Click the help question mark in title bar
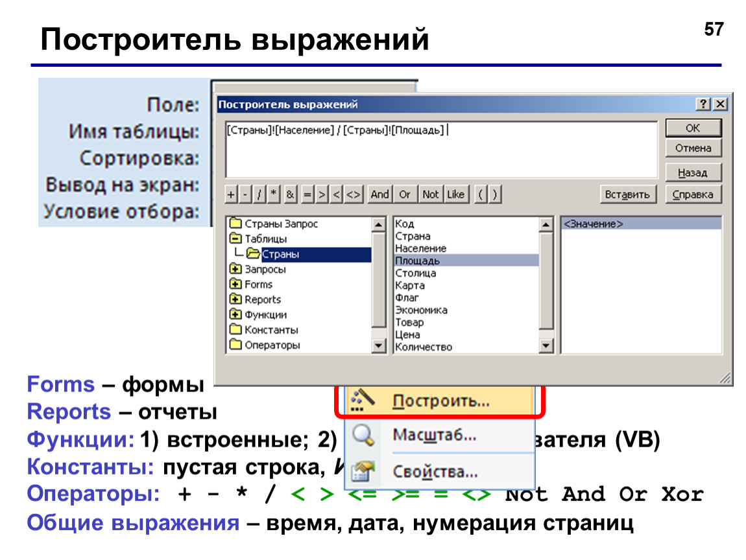This screenshot has height=560, width=746. pos(703,104)
